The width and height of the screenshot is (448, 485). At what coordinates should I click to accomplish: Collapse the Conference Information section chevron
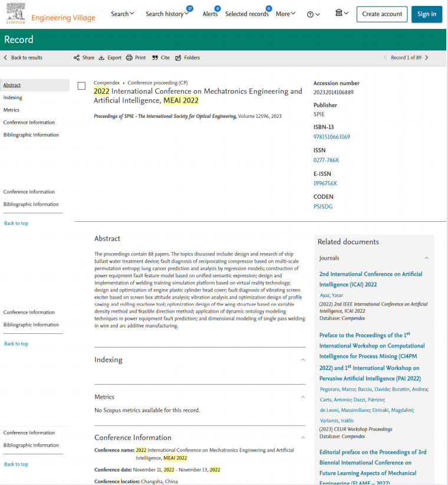(x=303, y=438)
